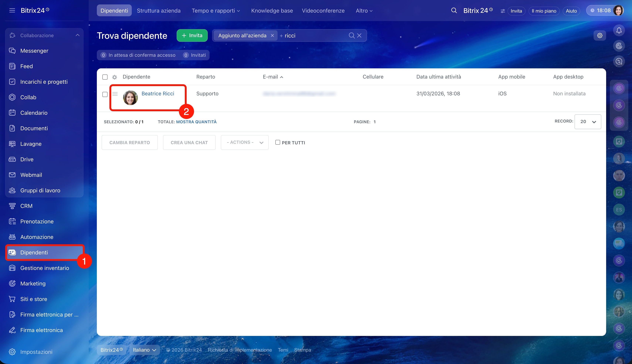
Task: Select the Beatrice Ricci row checkbox
Action: click(x=105, y=94)
